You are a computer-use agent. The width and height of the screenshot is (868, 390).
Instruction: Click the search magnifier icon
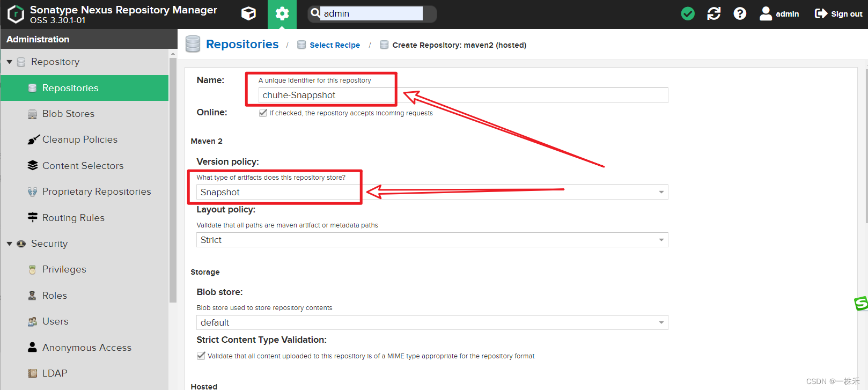click(315, 13)
